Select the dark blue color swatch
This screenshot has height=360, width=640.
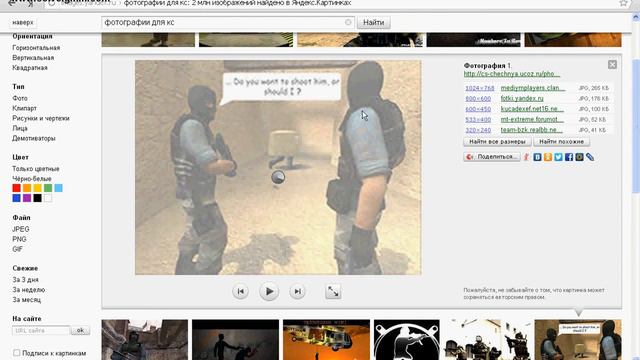coord(16,198)
